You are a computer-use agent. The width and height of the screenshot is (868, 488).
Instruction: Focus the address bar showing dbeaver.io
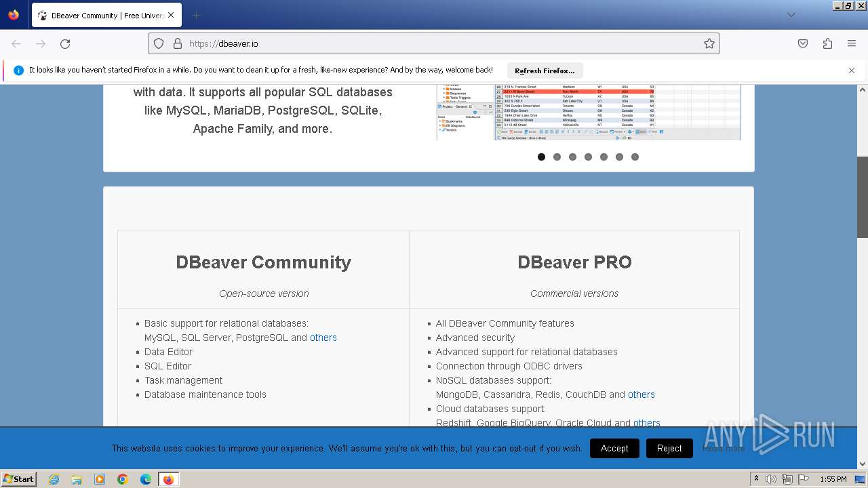(434, 43)
